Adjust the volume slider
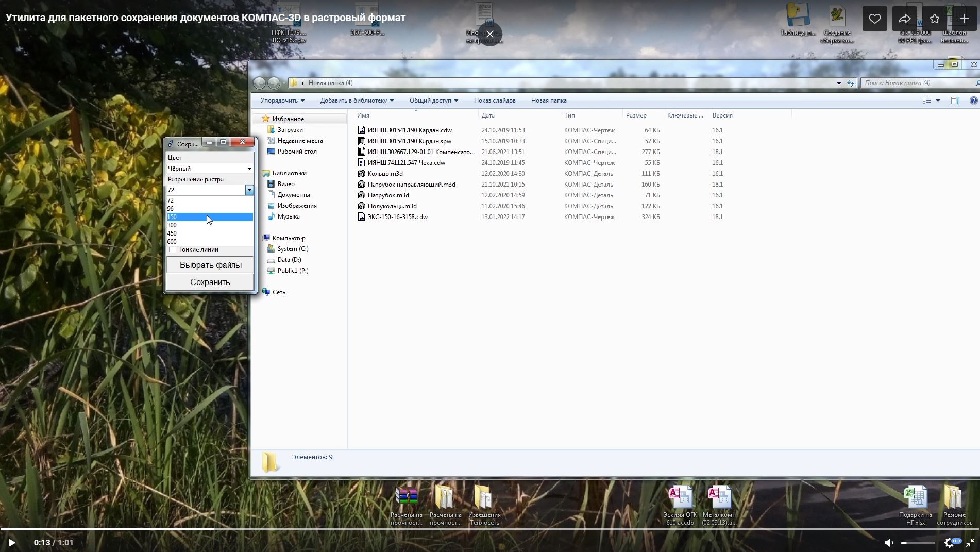Viewport: 980px width, 552px height. pyautogui.click(x=918, y=543)
